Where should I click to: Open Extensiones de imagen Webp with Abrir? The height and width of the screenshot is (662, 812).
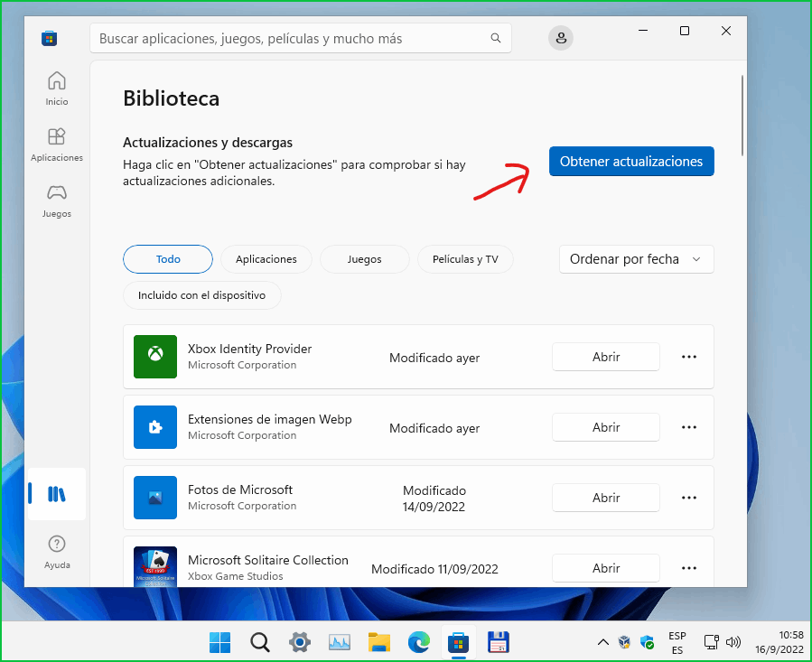pos(606,427)
